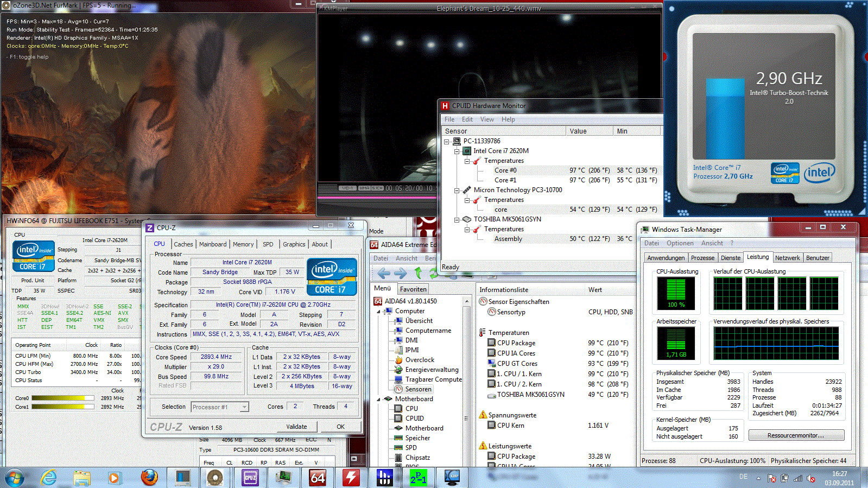868x488 pixels.
Task: Click Validate button in CPU-Z
Action: pos(296,427)
